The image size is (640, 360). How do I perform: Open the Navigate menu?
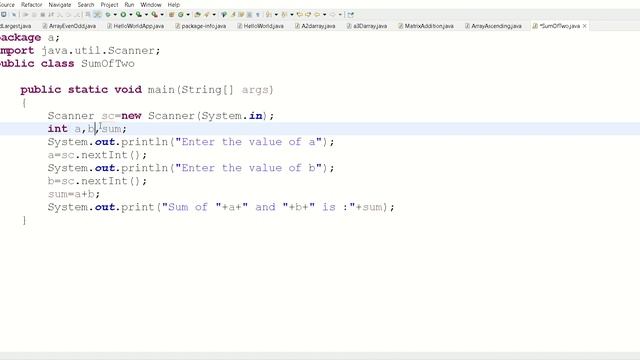click(x=60, y=4)
